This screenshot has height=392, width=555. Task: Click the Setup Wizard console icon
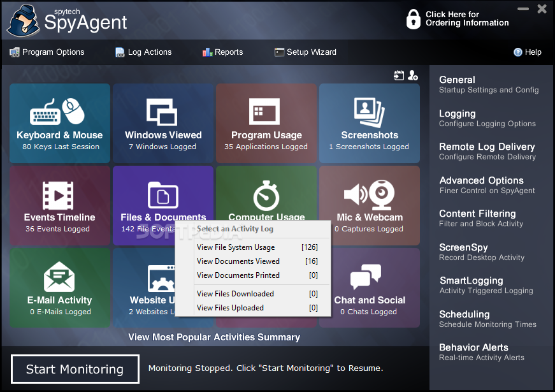pyautogui.click(x=279, y=52)
